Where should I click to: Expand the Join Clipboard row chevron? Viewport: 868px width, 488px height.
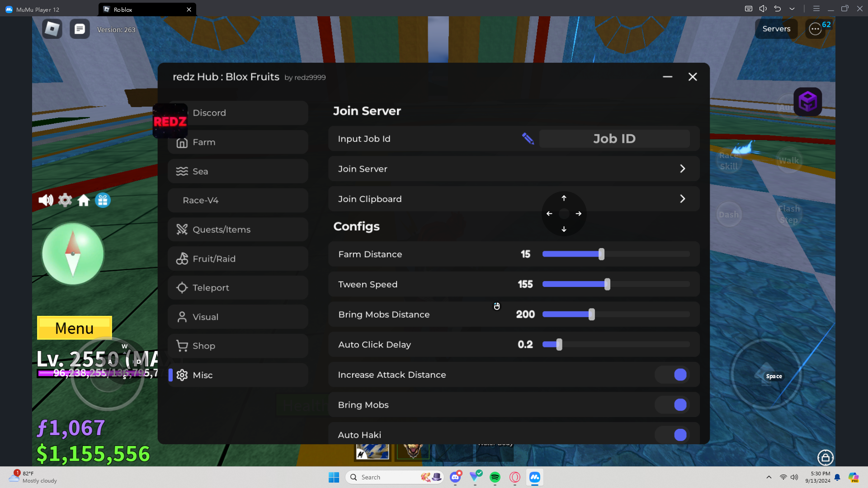683,199
